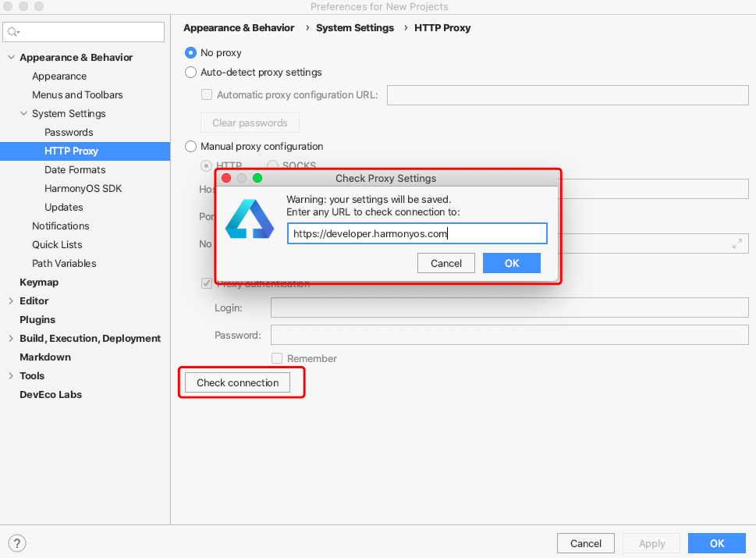
Task: Click the Clear passwords button
Action: click(x=250, y=123)
